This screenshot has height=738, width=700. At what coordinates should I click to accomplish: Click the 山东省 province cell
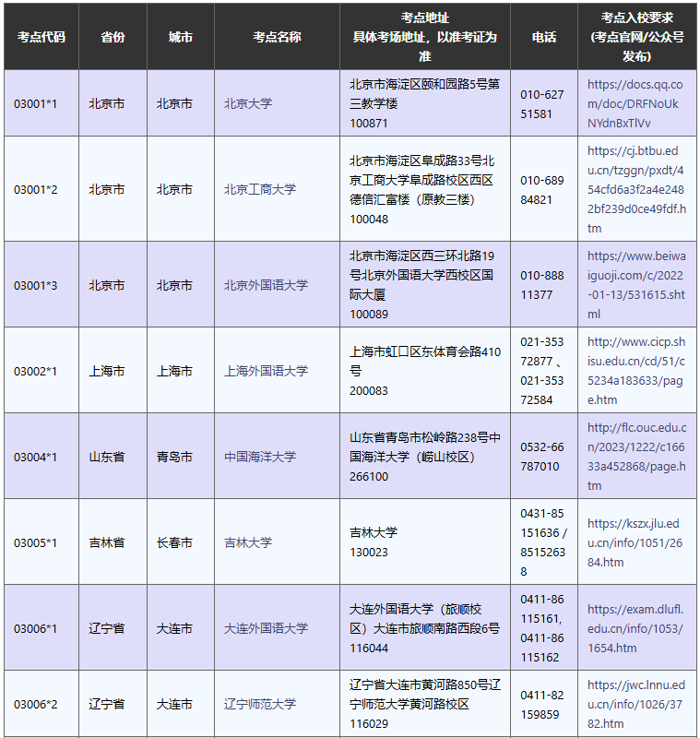(113, 456)
